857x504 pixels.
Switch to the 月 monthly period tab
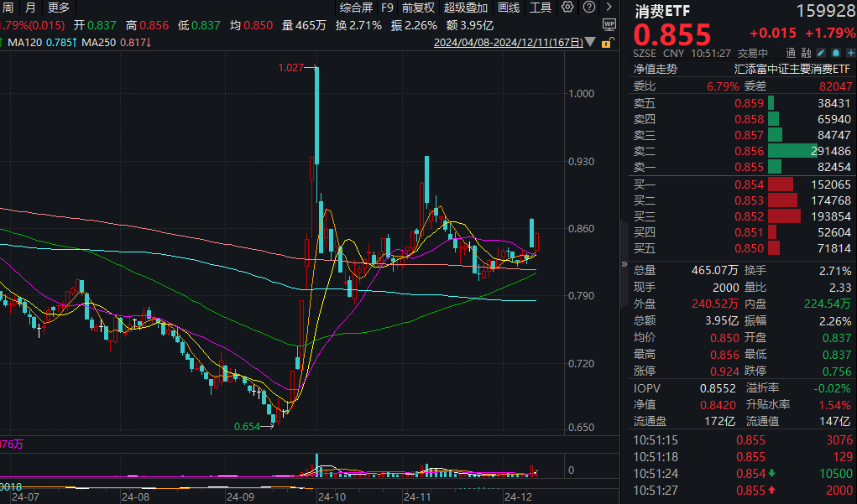30,8
